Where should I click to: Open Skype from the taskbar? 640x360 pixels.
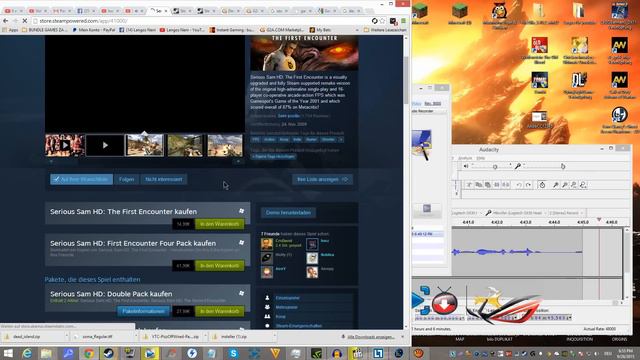[x=234, y=353]
